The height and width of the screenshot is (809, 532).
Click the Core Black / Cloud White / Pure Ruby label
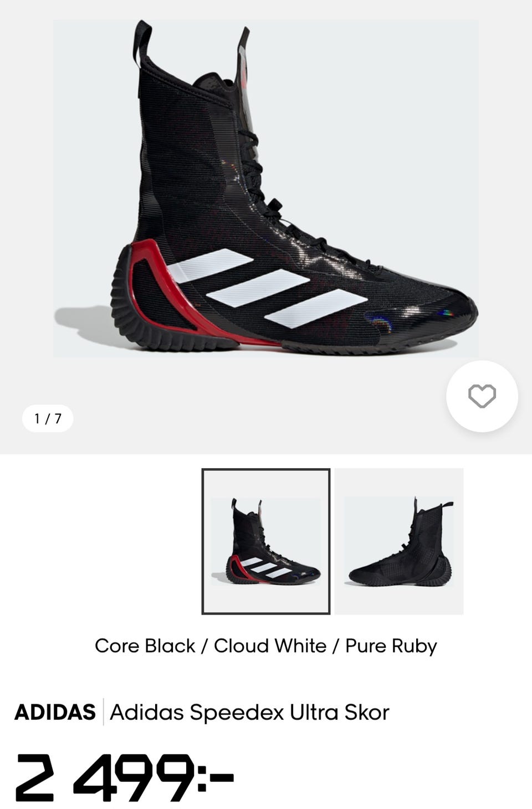click(x=266, y=646)
